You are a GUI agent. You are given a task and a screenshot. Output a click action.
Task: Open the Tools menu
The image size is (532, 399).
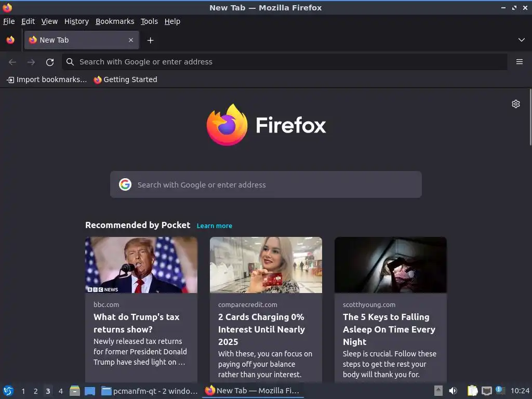point(149,21)
